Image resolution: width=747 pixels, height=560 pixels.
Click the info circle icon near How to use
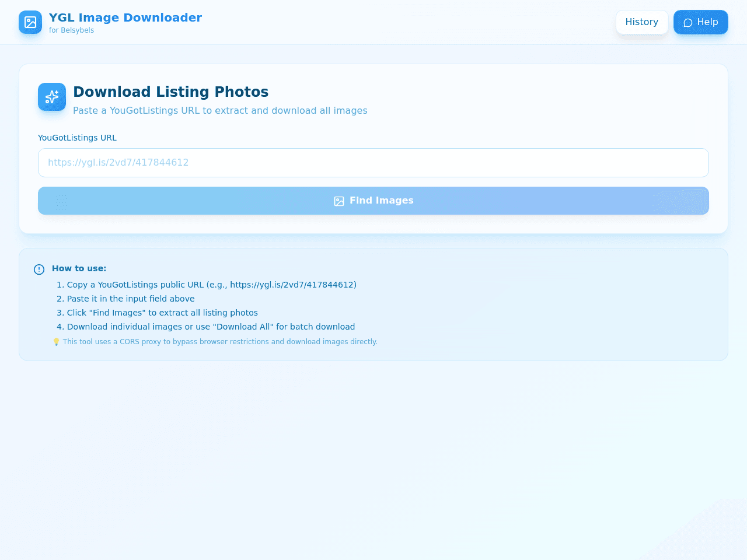tap(39, 269)
